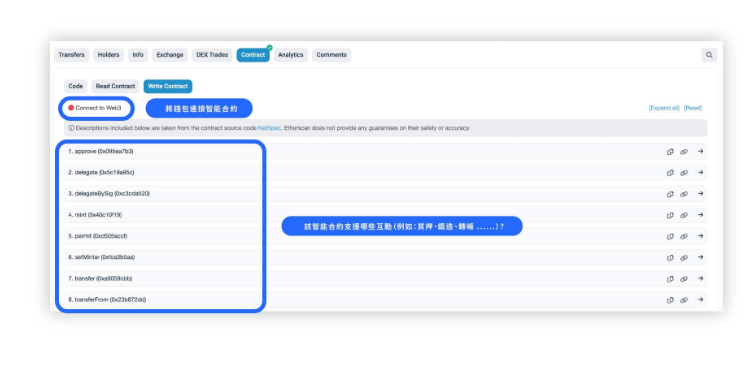The width and height of the screenshot is (753, 368).
Task: Expand permit row with its arrow
Action: click(700, 236)
